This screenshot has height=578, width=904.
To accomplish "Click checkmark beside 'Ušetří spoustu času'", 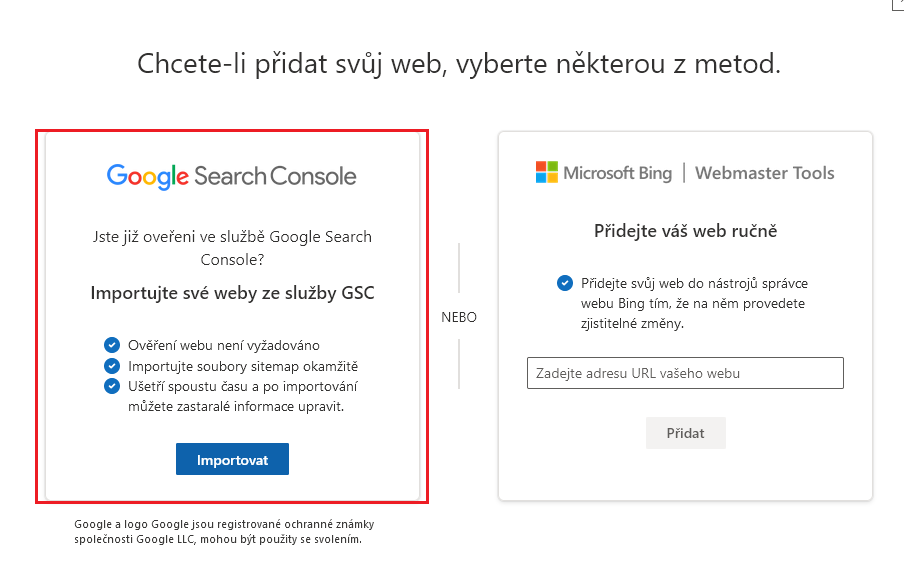I will click(x=111, y=386).
